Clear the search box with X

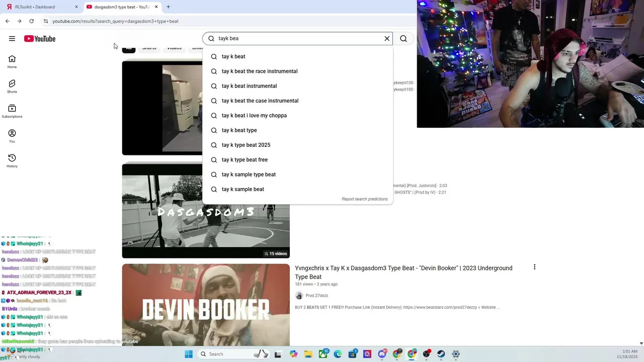click(387, 39)
